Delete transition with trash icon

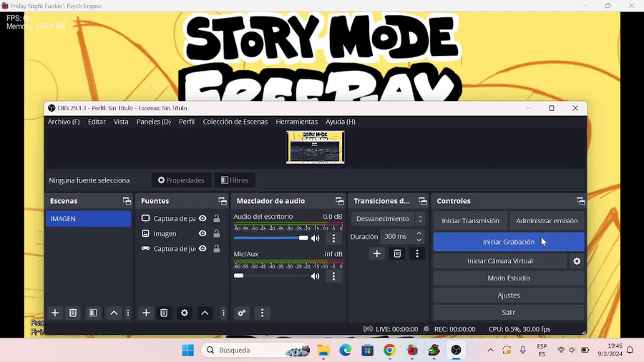click(x=397, y=254)
